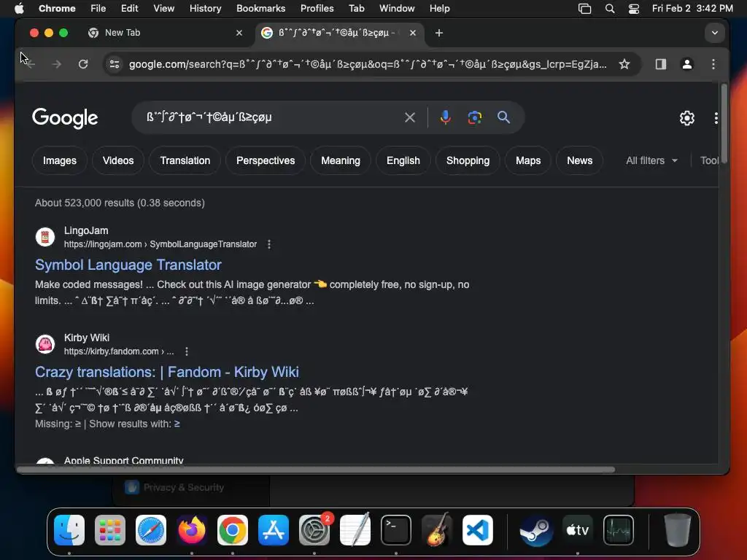The image size is (747, 560).
Task: Click inside the Google search text field
Action: [271, 117]
